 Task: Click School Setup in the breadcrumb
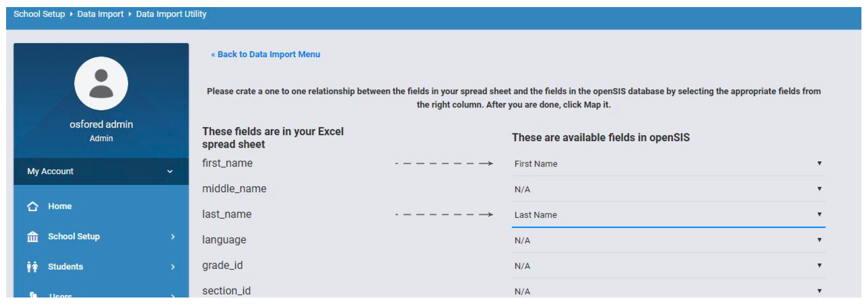(39, 14)
